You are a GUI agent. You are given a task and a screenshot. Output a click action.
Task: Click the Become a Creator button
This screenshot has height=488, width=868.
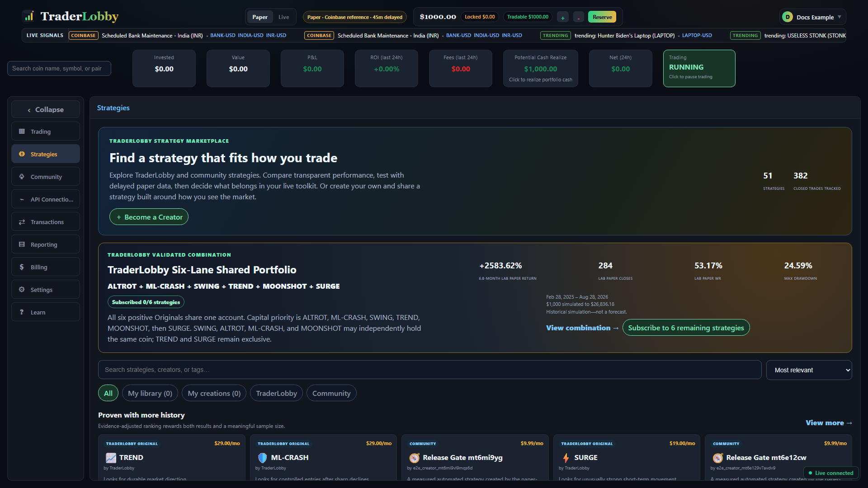click(x=149, y=217)
